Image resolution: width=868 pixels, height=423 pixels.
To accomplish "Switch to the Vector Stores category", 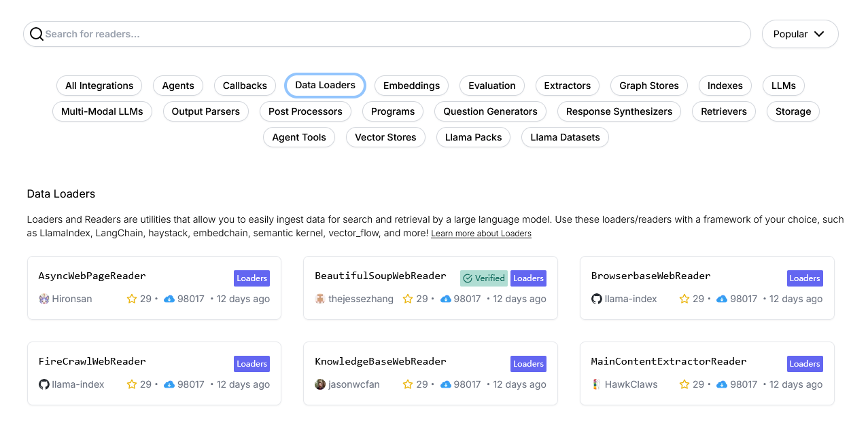I will tap(385, 137).
